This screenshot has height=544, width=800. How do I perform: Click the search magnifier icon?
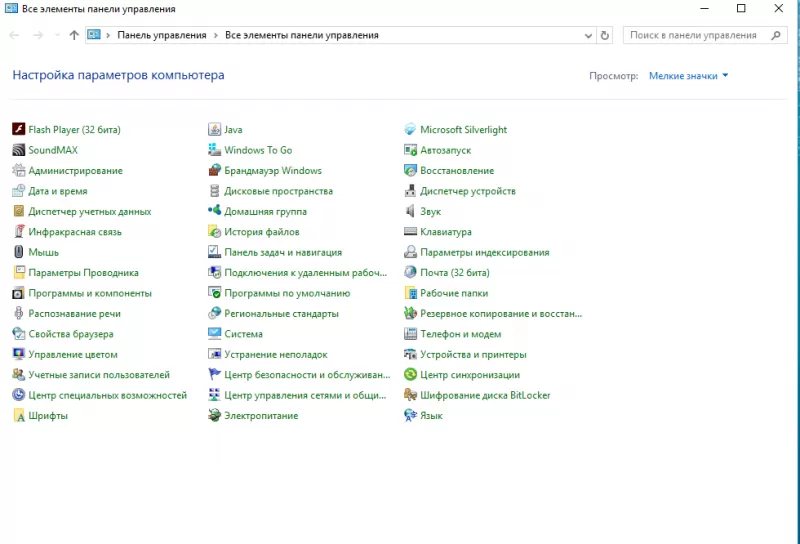coord(776,35)
